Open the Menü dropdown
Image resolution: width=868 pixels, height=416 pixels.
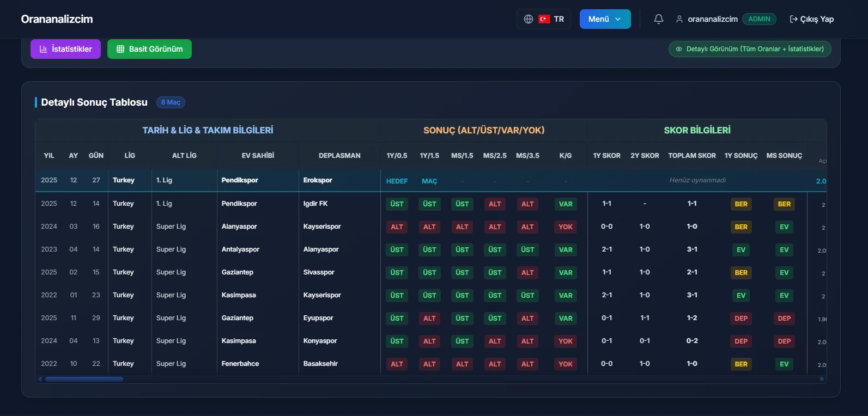tap(605, 19)
